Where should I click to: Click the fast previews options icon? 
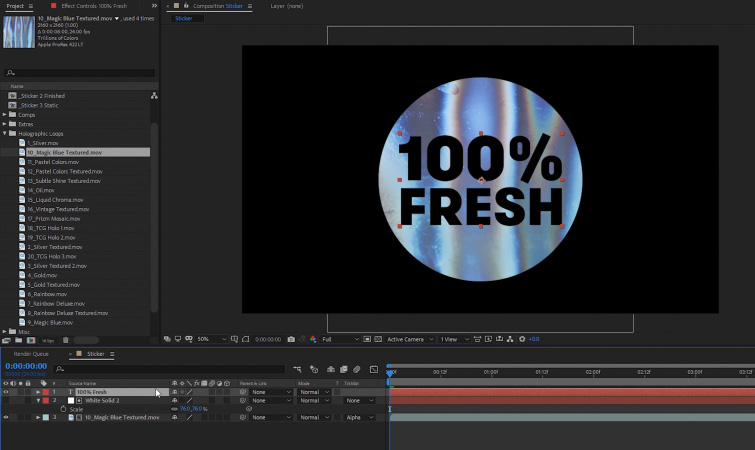488,339
